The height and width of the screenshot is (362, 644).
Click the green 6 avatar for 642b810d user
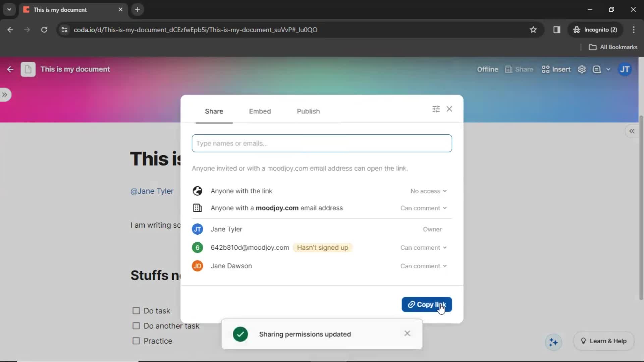[197, 248]
